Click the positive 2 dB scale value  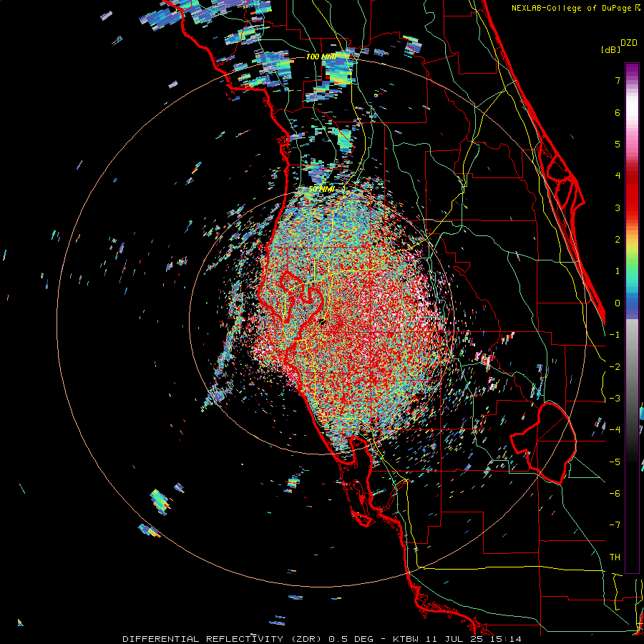[x=618, y=240]
